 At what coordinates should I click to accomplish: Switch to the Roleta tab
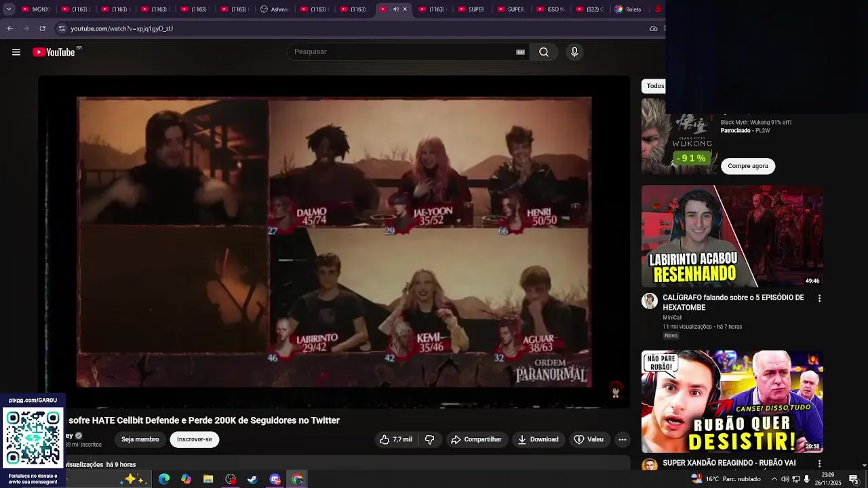click(x=628, y=9)
